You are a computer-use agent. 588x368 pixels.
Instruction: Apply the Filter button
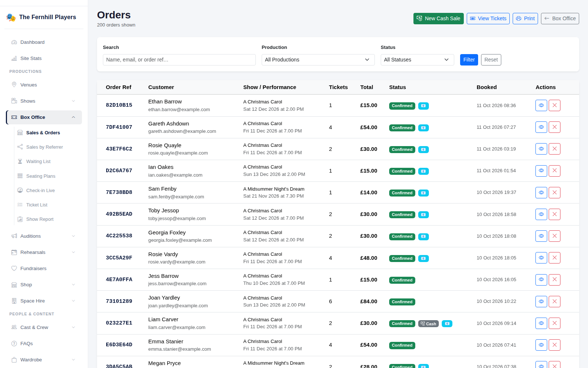(469, 60)
